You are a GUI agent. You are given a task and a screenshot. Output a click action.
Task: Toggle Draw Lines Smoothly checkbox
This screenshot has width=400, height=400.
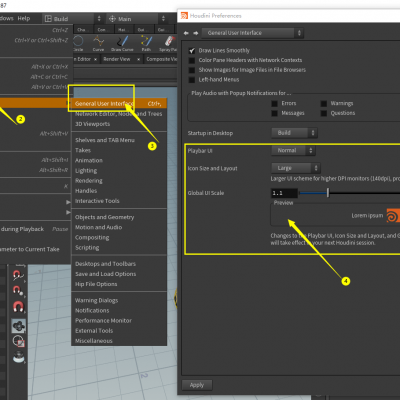(x=192, y=51)
